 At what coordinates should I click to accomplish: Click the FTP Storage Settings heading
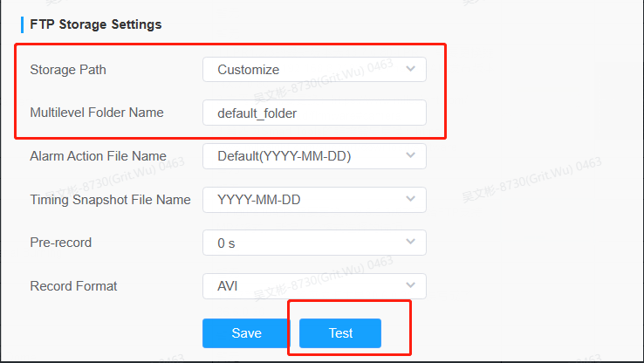point(96,24)
